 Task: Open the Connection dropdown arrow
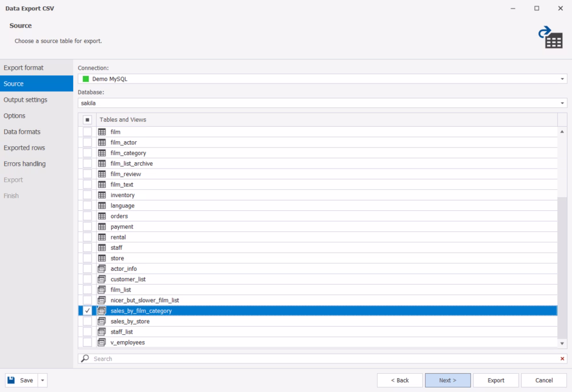click(562, 79)
